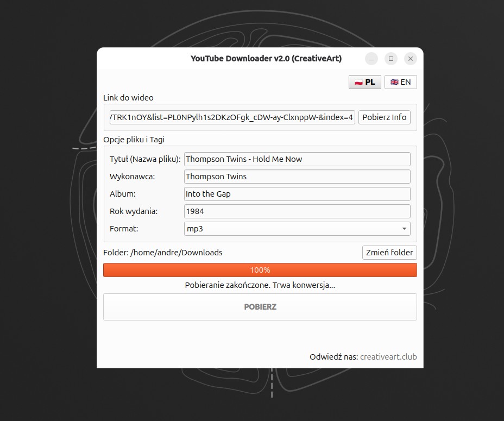Open the creativeart.club link
Screen dimensions: 504x421
click(x=388, y=357)
